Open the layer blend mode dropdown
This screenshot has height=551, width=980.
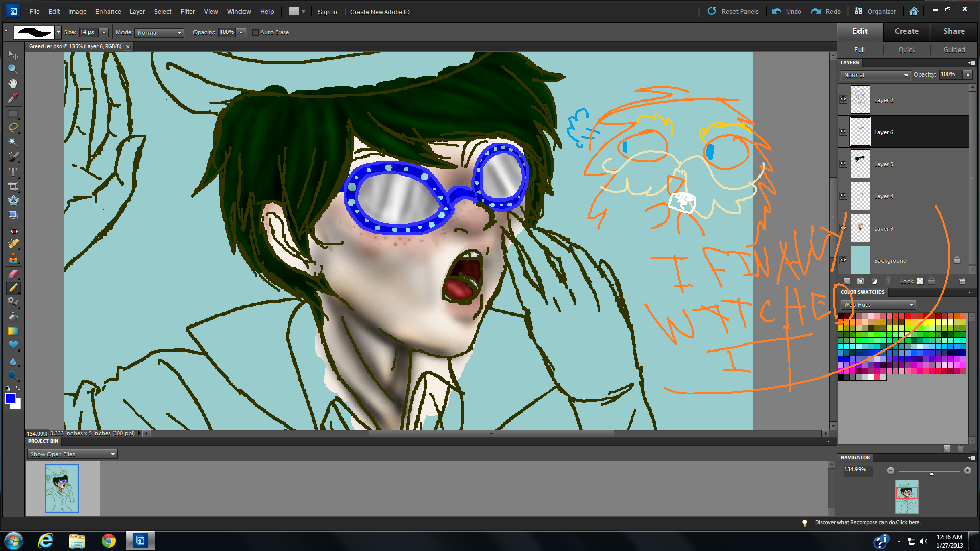pos(875,75)
